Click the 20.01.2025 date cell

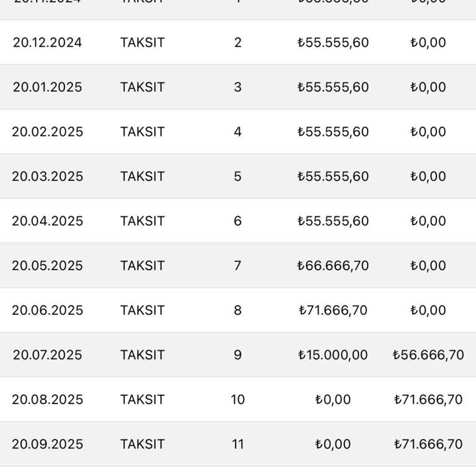point(47,87)
